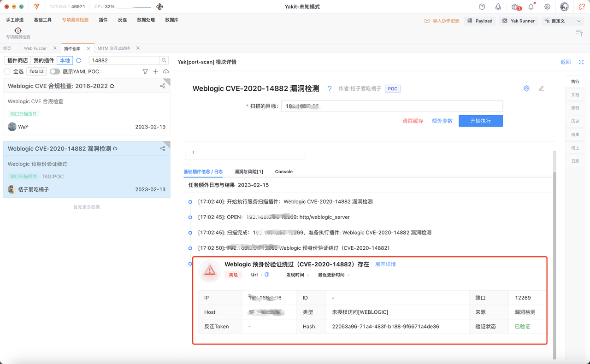Add a new plugin with plus icon

coord(156,71)
